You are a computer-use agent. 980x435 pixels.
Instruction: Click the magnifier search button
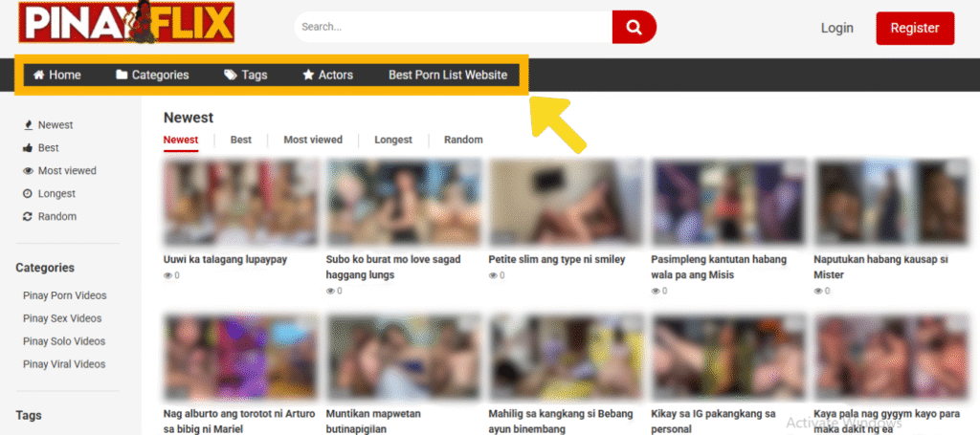[x=634, y=28]
